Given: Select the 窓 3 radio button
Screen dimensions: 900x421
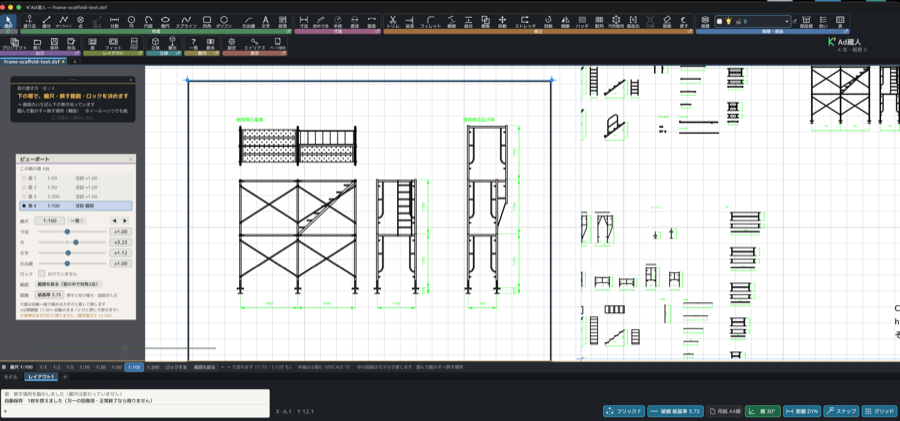Looking at the screenshot, I should 24,196.
